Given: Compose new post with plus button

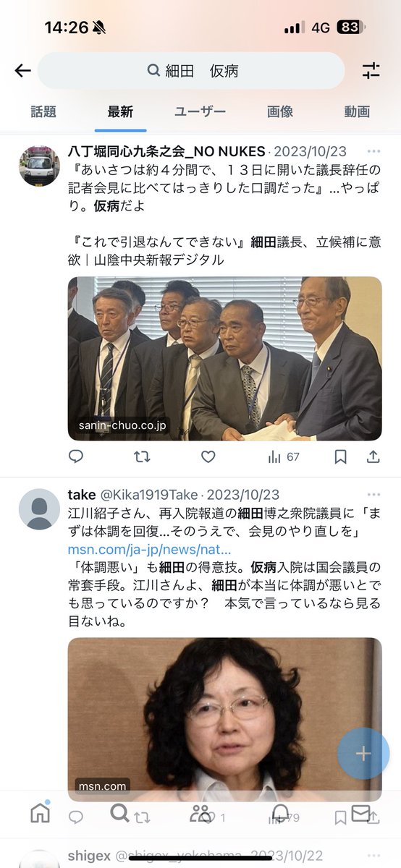Looking at the screenshot, I should click(x=363, y=753).
